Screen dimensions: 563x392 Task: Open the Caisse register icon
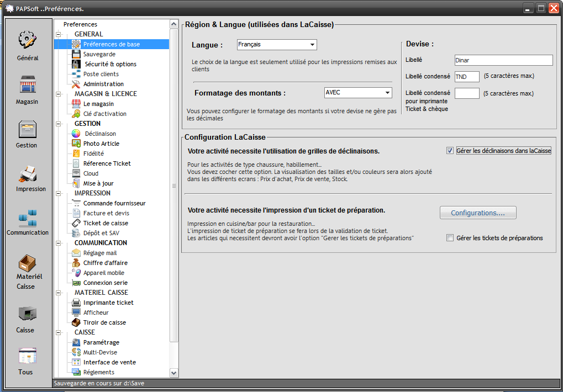(x=27, y=314)
